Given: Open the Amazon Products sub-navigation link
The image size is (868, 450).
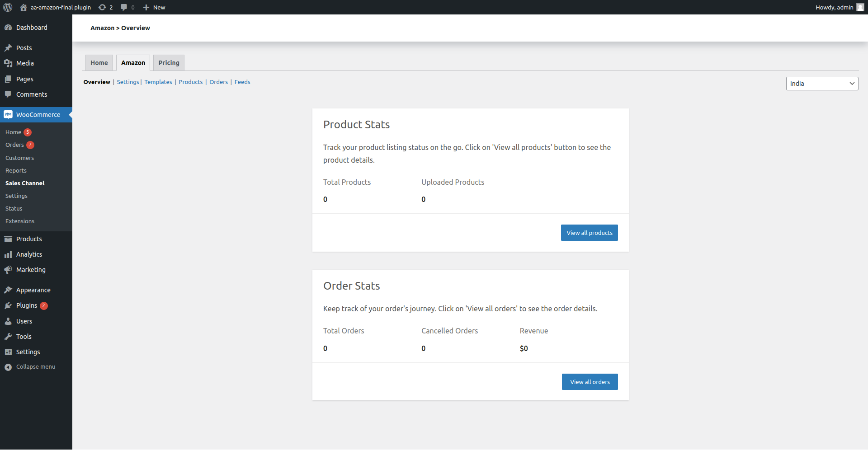Looking at the screenshot, I should pyautogui.click(x=191, y=82).
